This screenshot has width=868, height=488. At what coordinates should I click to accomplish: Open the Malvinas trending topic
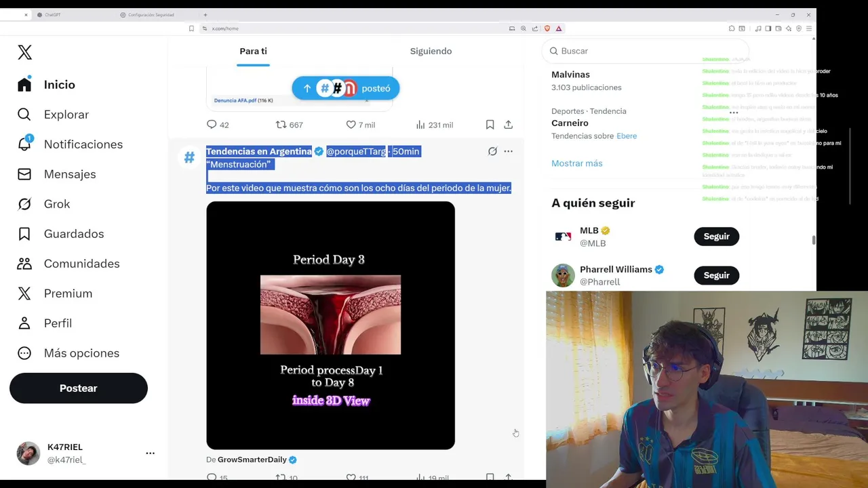click(x=570, y=75)
